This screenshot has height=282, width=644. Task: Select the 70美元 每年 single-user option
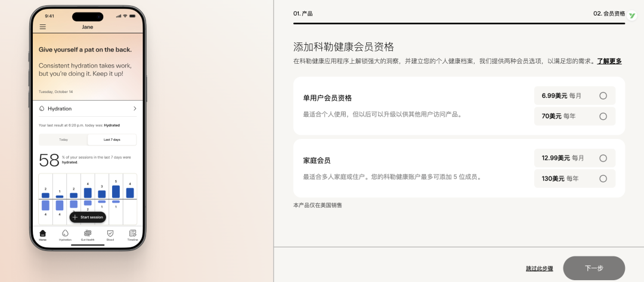coord(603,116)
